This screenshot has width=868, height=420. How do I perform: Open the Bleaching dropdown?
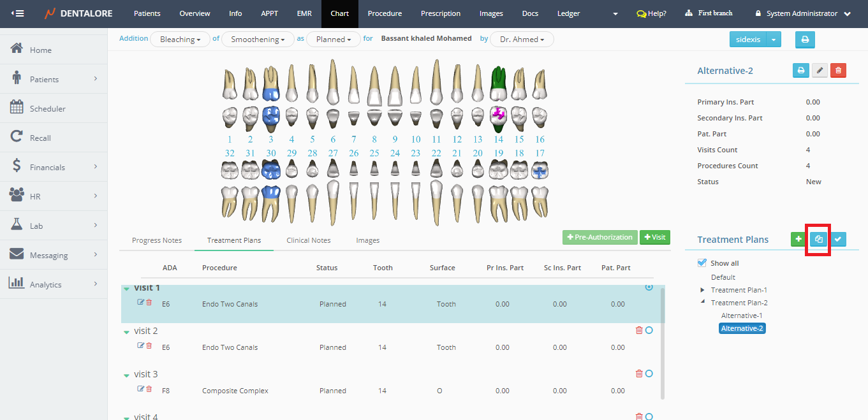point(180,40)
